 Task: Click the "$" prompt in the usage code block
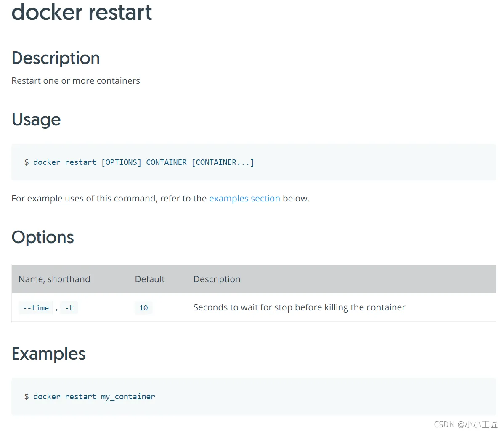click(x=27, y=162)
